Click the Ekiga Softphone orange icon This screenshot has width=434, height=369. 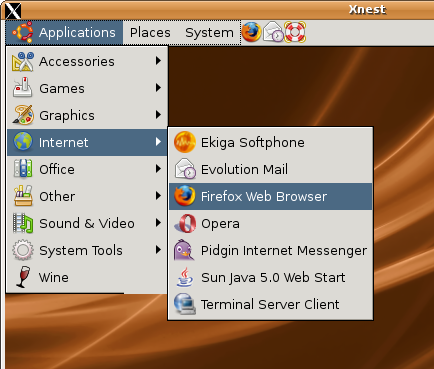pyautogui.click(x=185, y=142)
